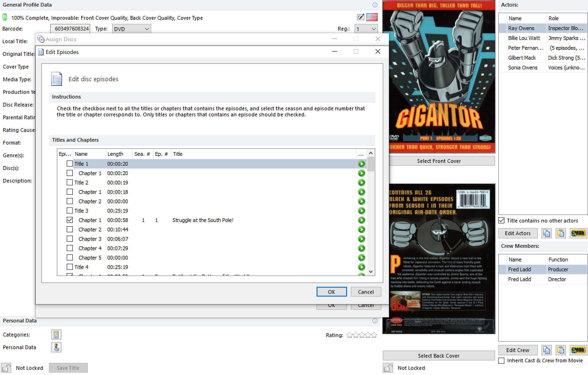The height and width of the screenshot is (375, 588).
Task: Play Chapter 1 lasting 00:00:18 under Title 2
Action: tap(361, 192)
